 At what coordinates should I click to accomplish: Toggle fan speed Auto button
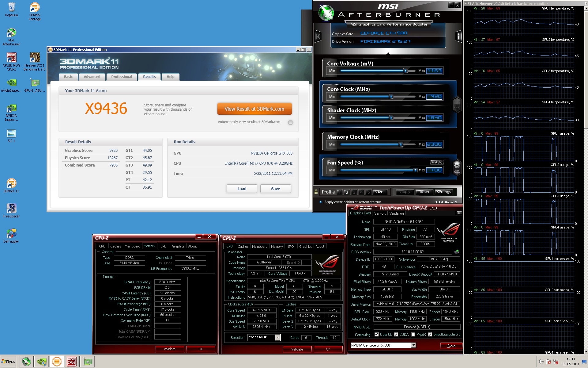(x=437, y=162)
